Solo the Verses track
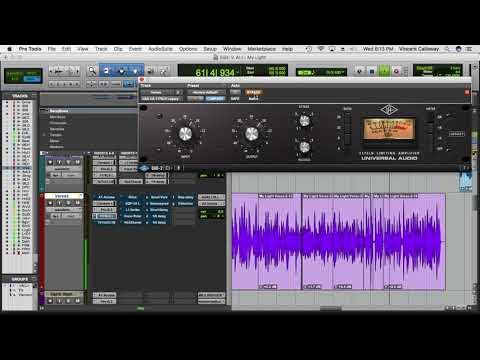Screen dimensions: 480x360 (x=68, y=203)
